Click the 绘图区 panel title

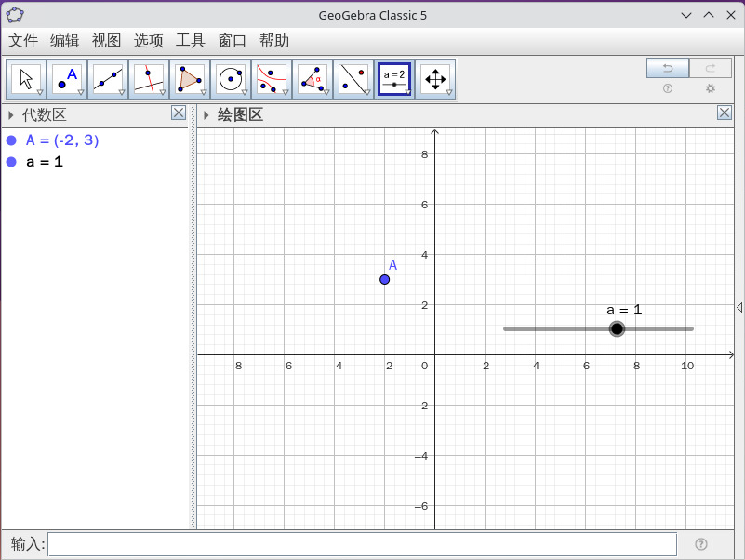pyautogui.click(x=240, y=115)
